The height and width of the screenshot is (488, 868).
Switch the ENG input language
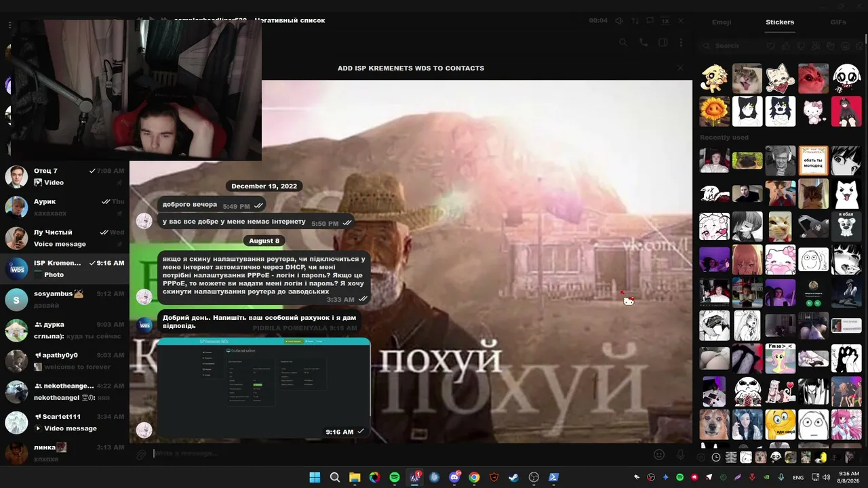click(x=798, y=477)
